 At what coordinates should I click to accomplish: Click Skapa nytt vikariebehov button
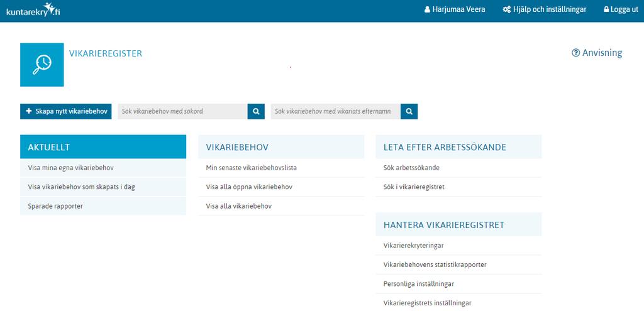(65, 111)
